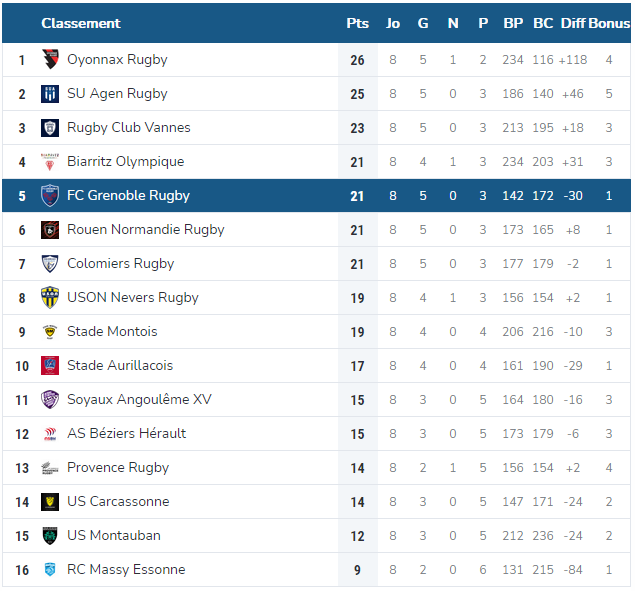Click the Classement header label
635x591 pixels.
(81, 23)
